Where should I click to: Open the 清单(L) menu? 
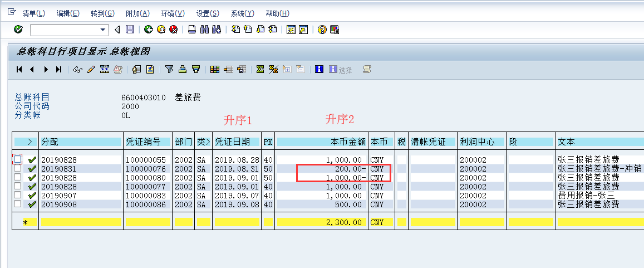pyautogui.click(x=34, y=13)
